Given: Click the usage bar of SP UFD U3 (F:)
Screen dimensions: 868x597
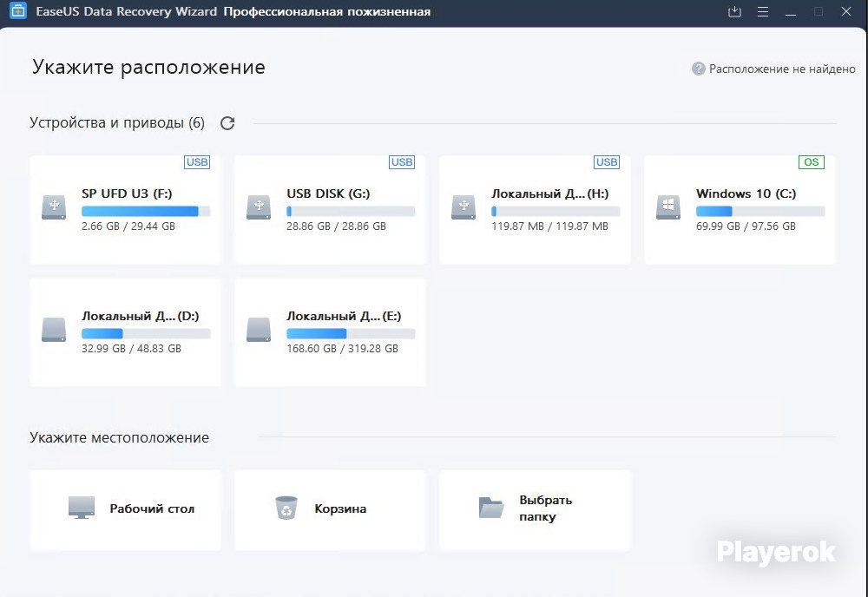Looking at the screenshot, I should [146, 212].
